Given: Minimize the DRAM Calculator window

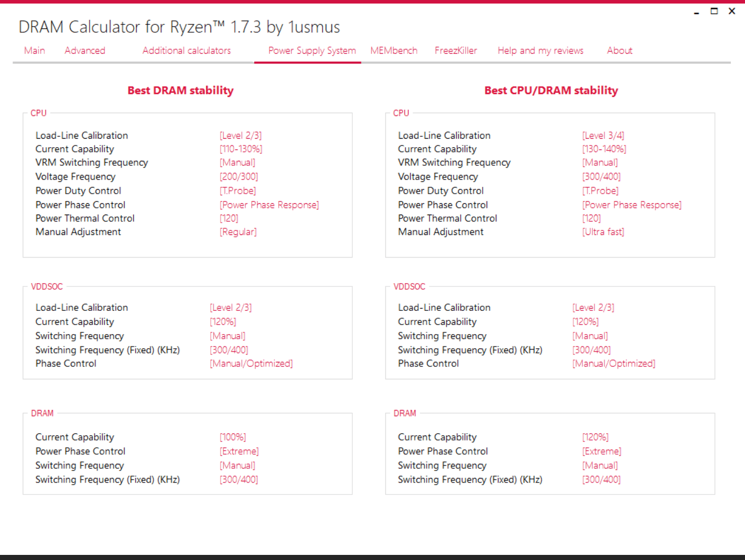Looking at the screenshot, I should tap(696, 11).
